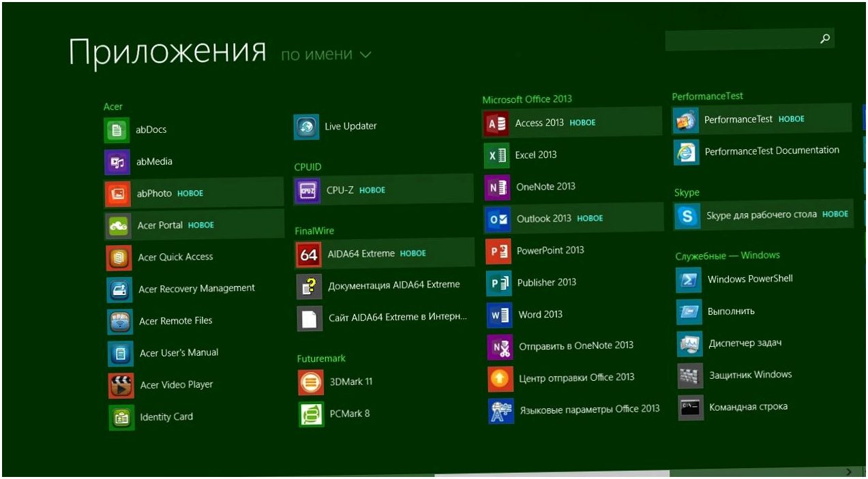This screenshot has height=479, width=868.
Task: Open Документация AIDA64 Extreme help icon
Action: (x=309, y=287)
